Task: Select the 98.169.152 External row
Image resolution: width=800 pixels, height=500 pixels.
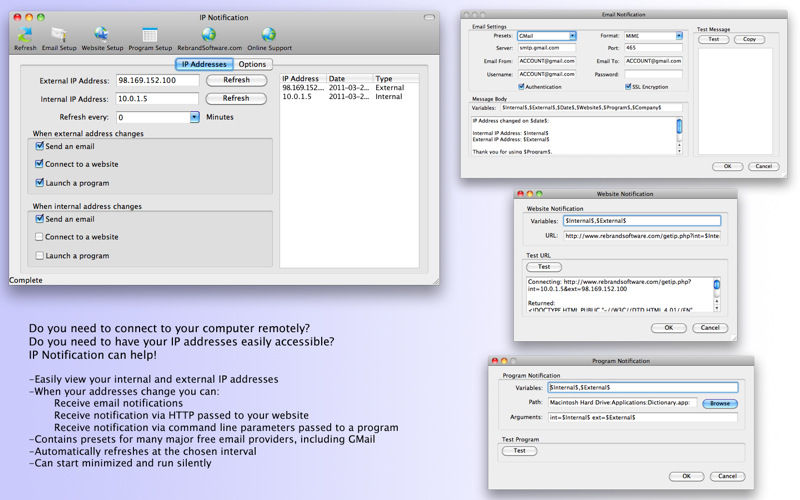Action: click(349, 88)
